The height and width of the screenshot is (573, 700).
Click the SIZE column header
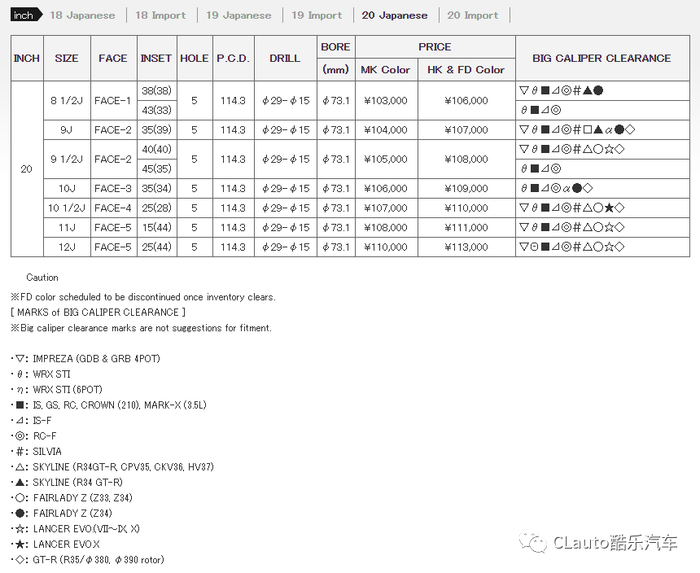(67, 58)
